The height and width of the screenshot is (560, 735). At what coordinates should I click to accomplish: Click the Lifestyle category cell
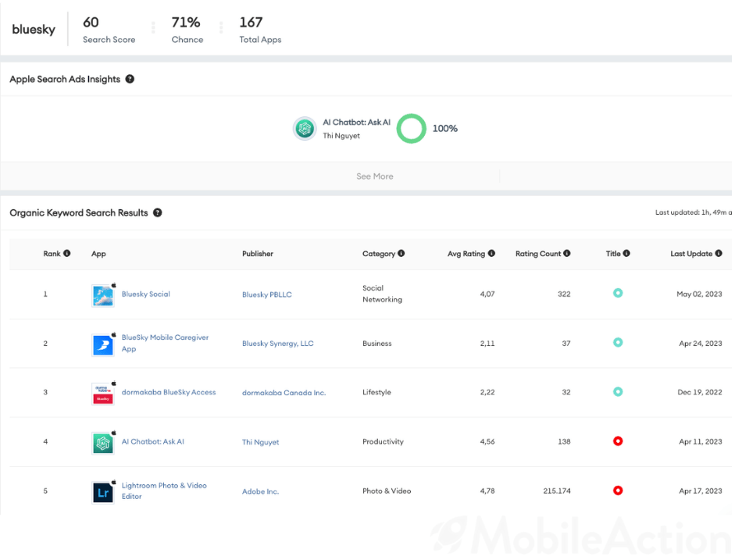click(x=376, y=392)
